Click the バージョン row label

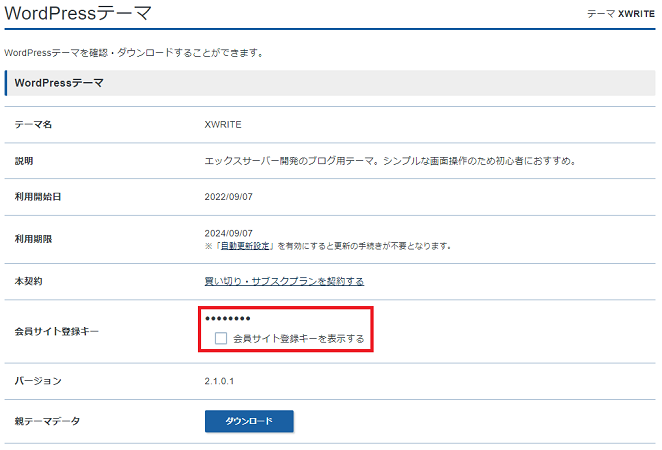coord(38,381)
